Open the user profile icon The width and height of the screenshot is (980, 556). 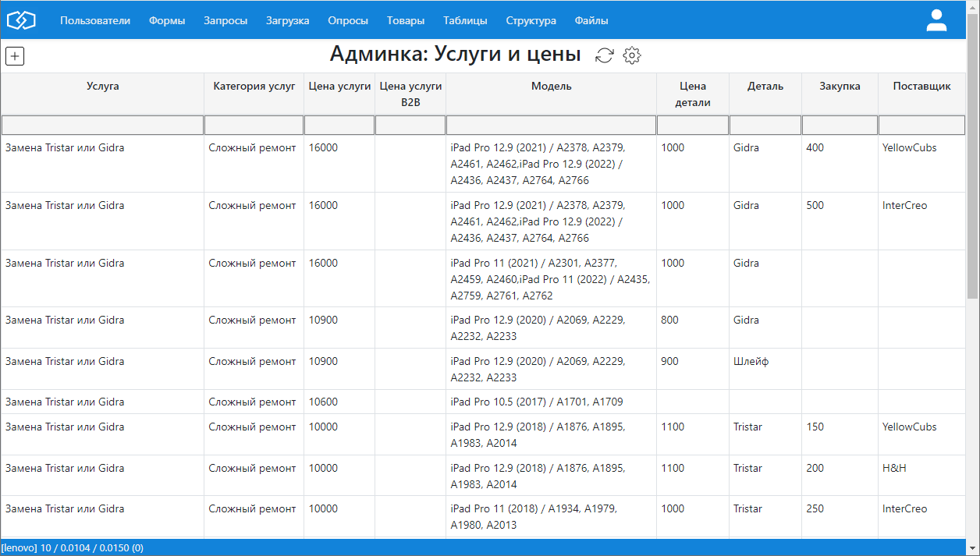click(936, 20)
